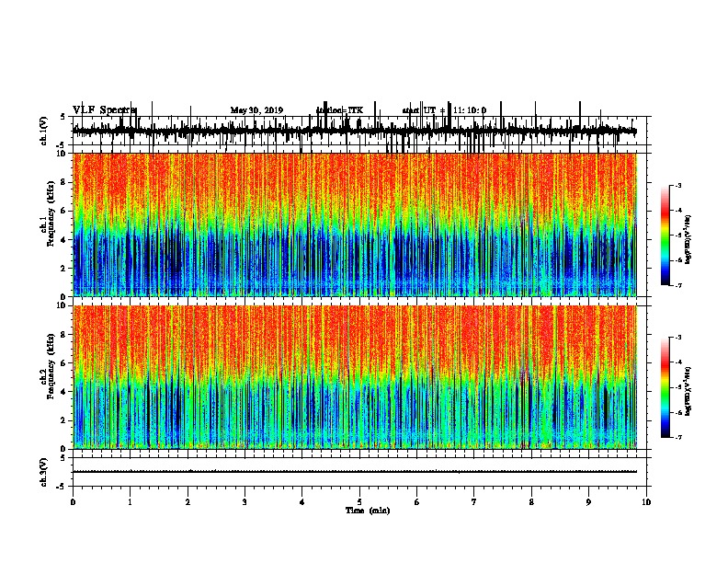
Task: Click the ch.1 spectrogram color scale bar
Action: click(x=665, y=236)
